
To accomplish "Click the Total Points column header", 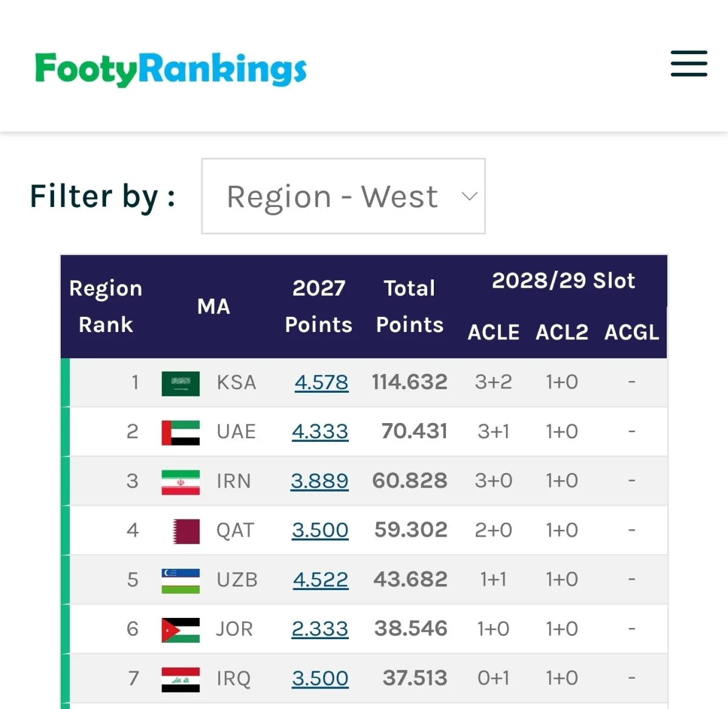I will (x=410, y=306).
